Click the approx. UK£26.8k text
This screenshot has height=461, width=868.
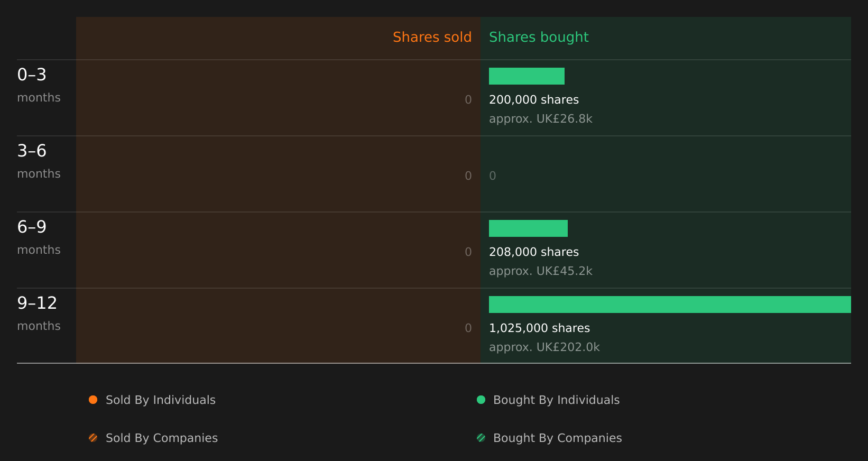click(541, 119)
